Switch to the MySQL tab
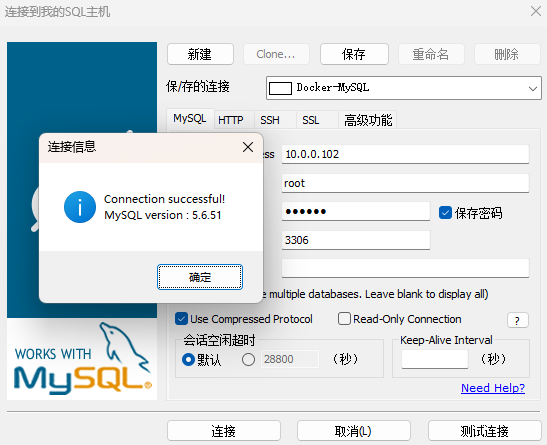 pos(190,119)
